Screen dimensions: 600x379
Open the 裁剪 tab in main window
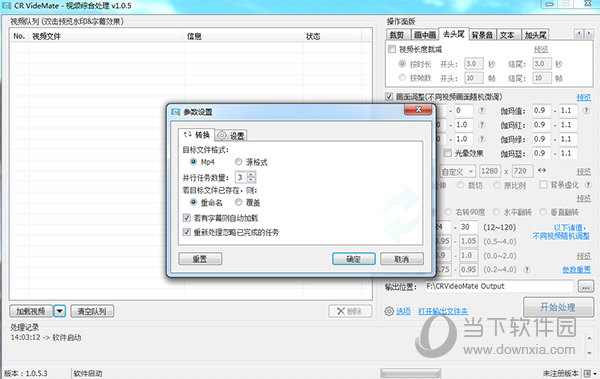pos(397,35)
